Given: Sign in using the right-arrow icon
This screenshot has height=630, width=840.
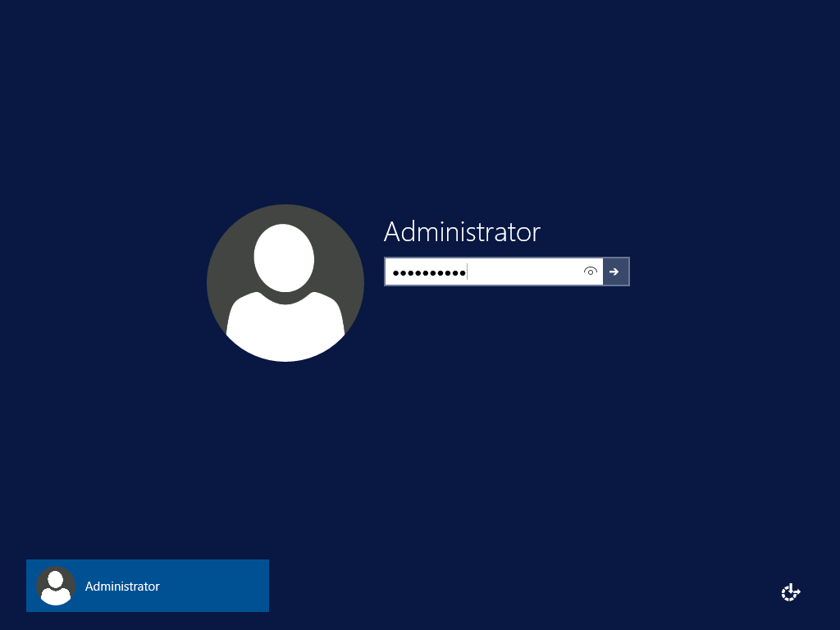Looking at the screenshot, I should pos(615,272).
